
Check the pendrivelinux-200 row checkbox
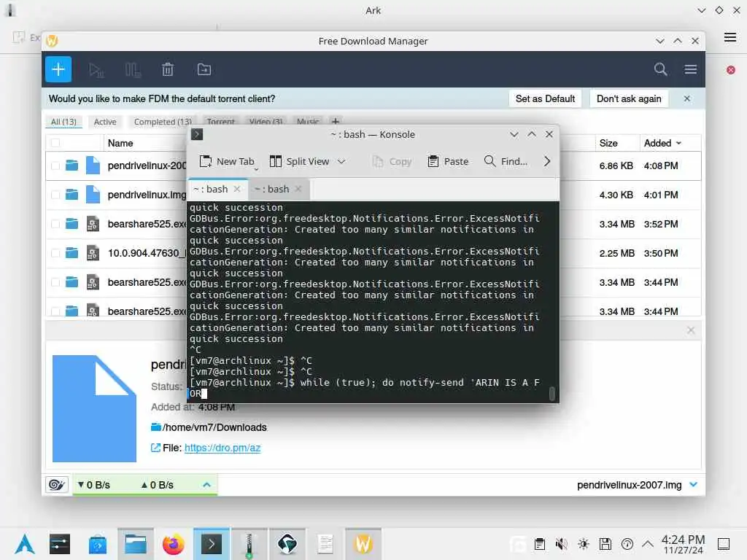click(55, 166)
